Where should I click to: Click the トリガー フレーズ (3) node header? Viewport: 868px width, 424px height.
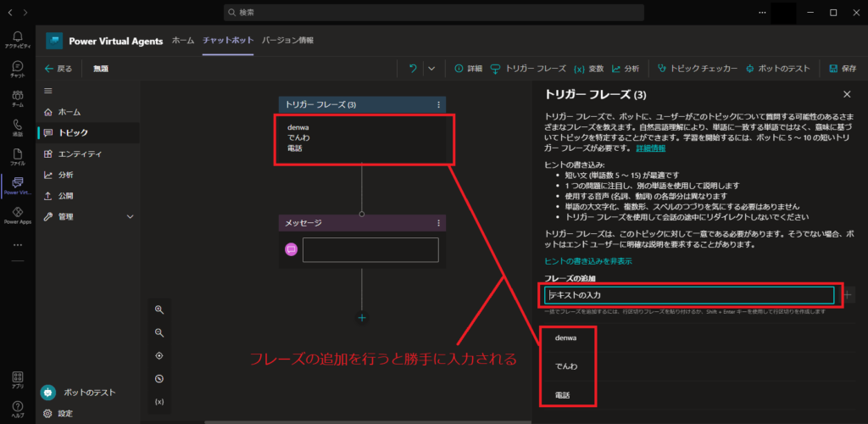pos(362,104)
